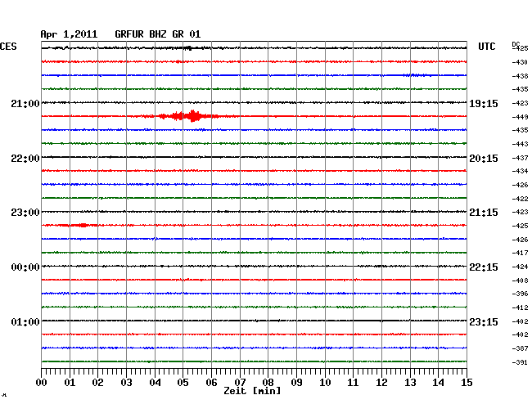This screenshot has height=404, width=532.
Task: Select the 22:00 local time label
Action: pos(25,159)
